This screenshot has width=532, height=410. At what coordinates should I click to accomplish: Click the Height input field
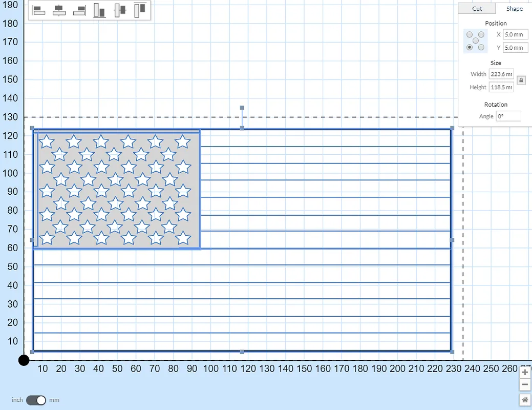501,87
